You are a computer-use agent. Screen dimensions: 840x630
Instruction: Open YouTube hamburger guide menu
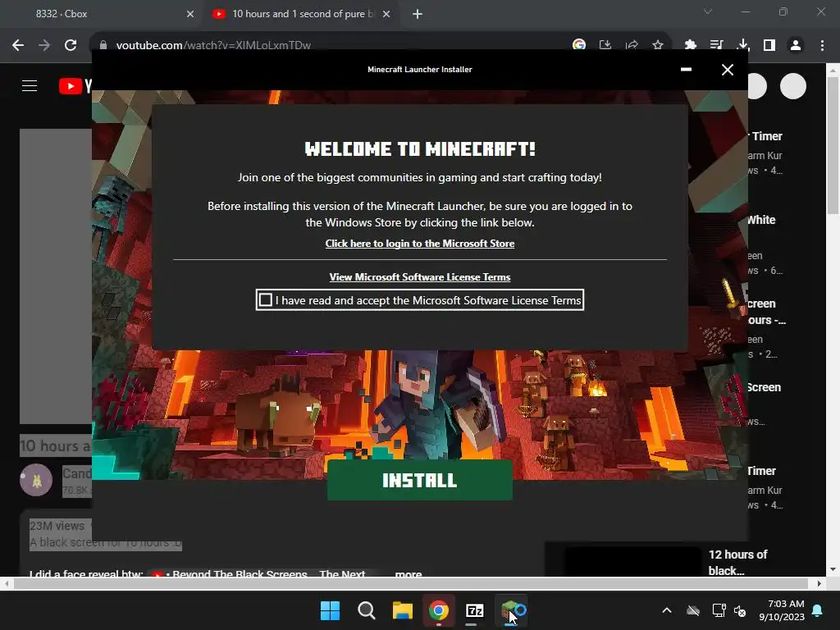pos(30,85)
